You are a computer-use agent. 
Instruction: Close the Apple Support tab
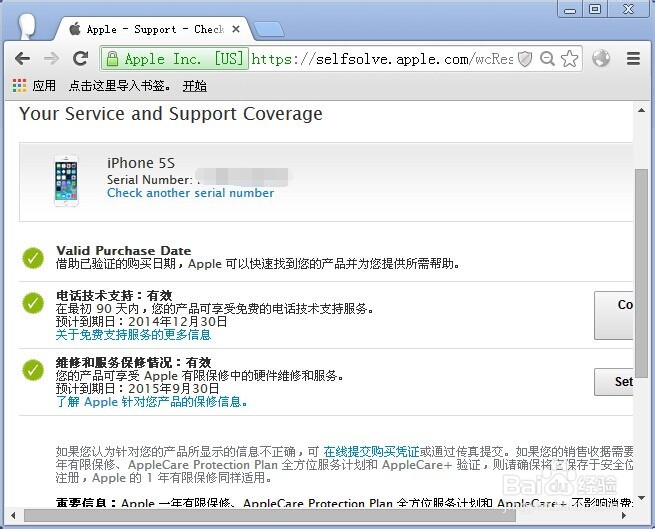click(236, 29)
